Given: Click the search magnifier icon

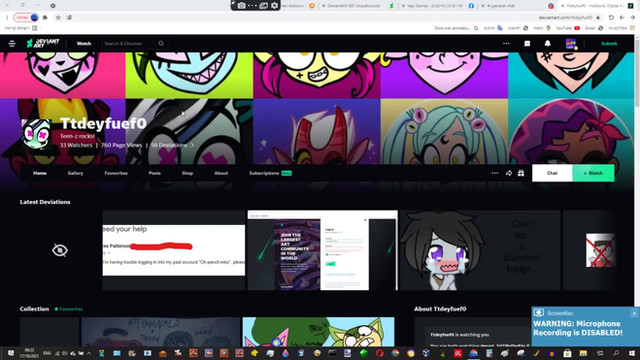Looking at the screenshot, I should pos(161,43).
